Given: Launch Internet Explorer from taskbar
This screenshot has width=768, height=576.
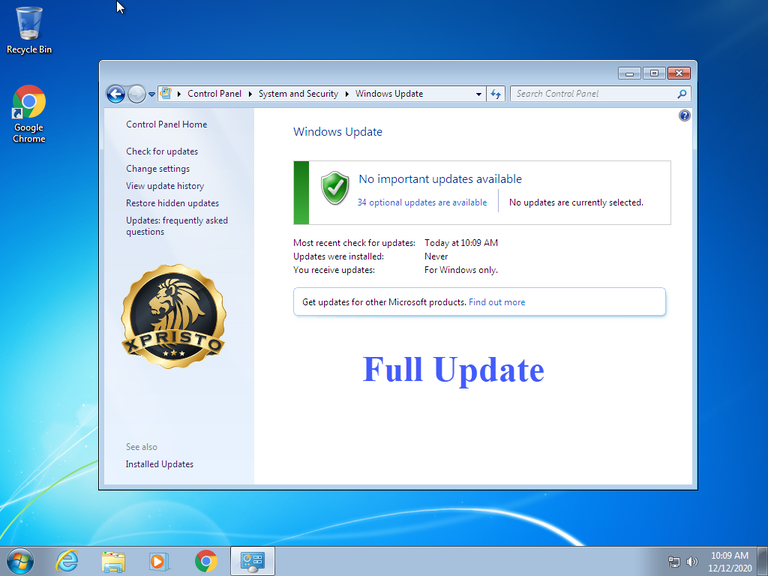Looking at the screenshot, I should pos(67,561).
